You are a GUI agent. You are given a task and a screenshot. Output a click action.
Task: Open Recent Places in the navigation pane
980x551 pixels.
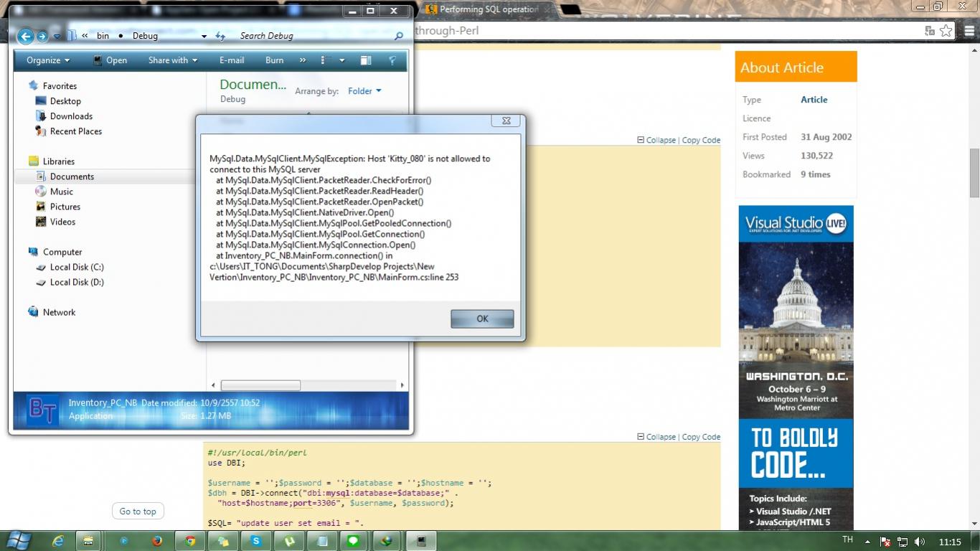click(76, 131)
